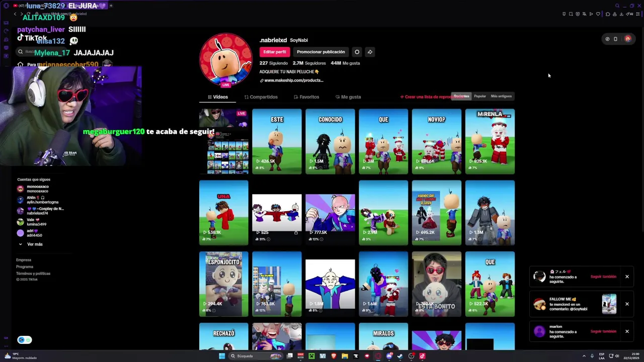Select the Más antiguos sort option
The width and height of the screenshot is (644, 362).
[501, 96]
